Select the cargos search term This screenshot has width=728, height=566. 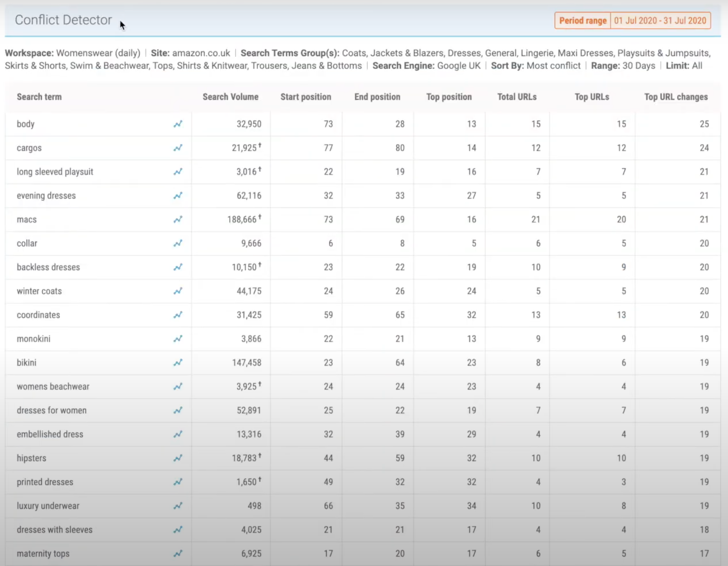tap(29, 148)
